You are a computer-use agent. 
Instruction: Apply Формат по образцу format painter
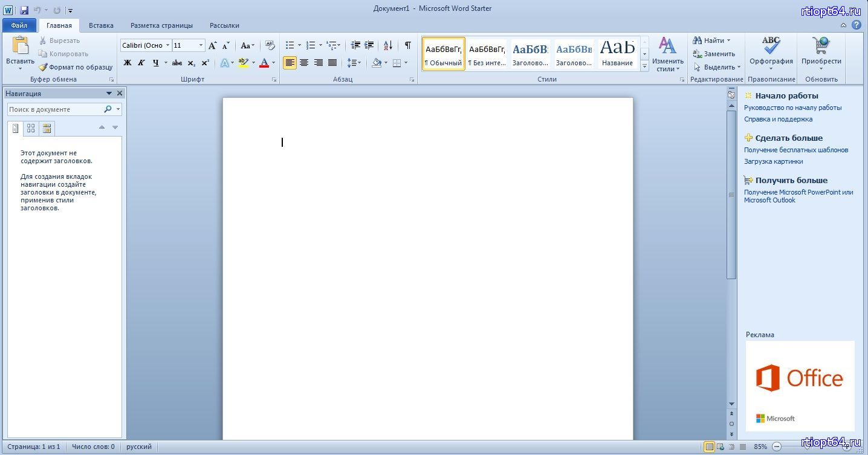tap(76, 67)
